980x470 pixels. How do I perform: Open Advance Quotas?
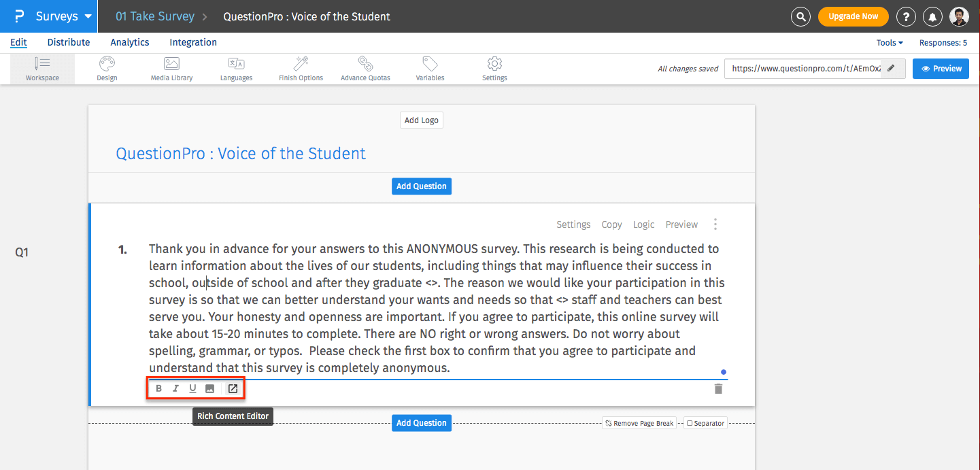(x=365, y=68)
